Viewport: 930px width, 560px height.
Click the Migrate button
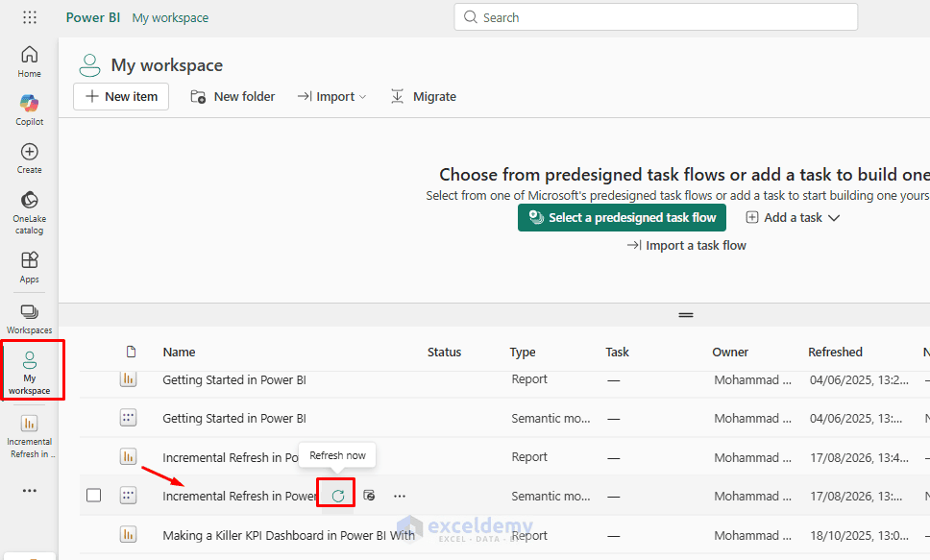coord(424,97)
